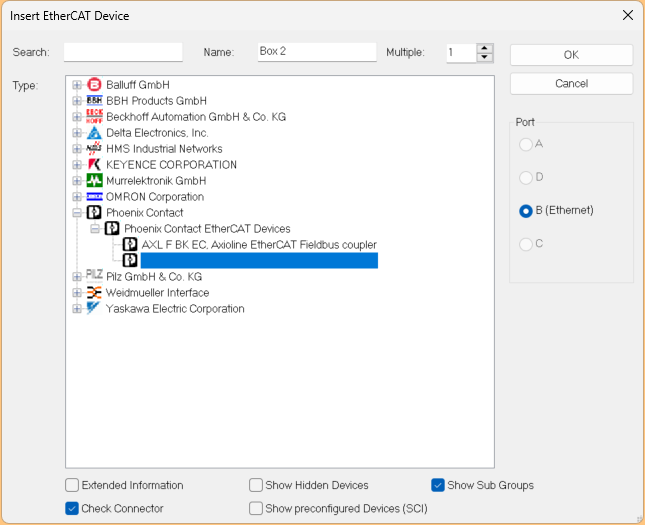Toggle Show preconfigured Devices (SCI) checkbox
This screenshot has width=645, height=525.
(256, 509)
